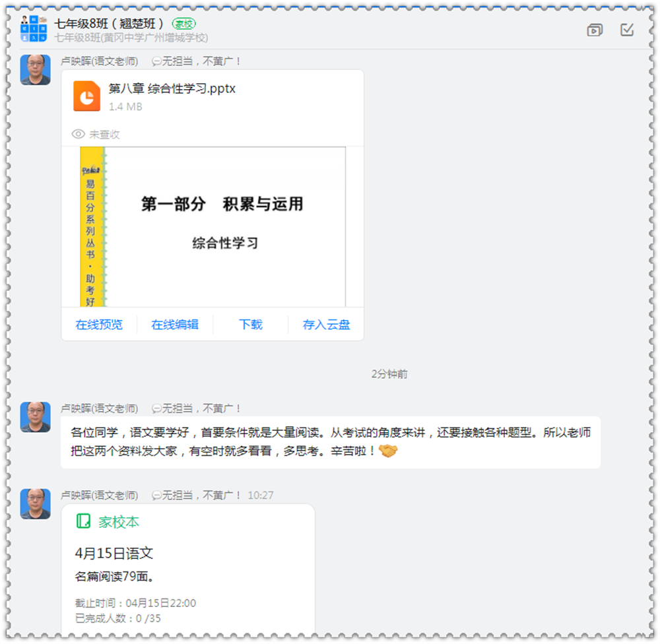Screen dimensions: 660x644
Task: Open sender avatar beside the 家校本 card
Action: click(36, 504)
